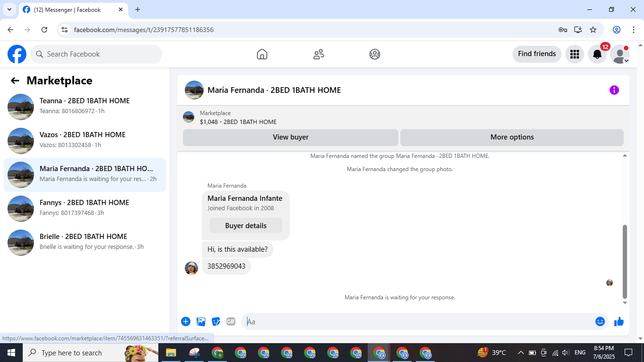Viewport: 644px width, 362px height.
Task: Send a thumbs-up like
Action: [x=619, y=321]
